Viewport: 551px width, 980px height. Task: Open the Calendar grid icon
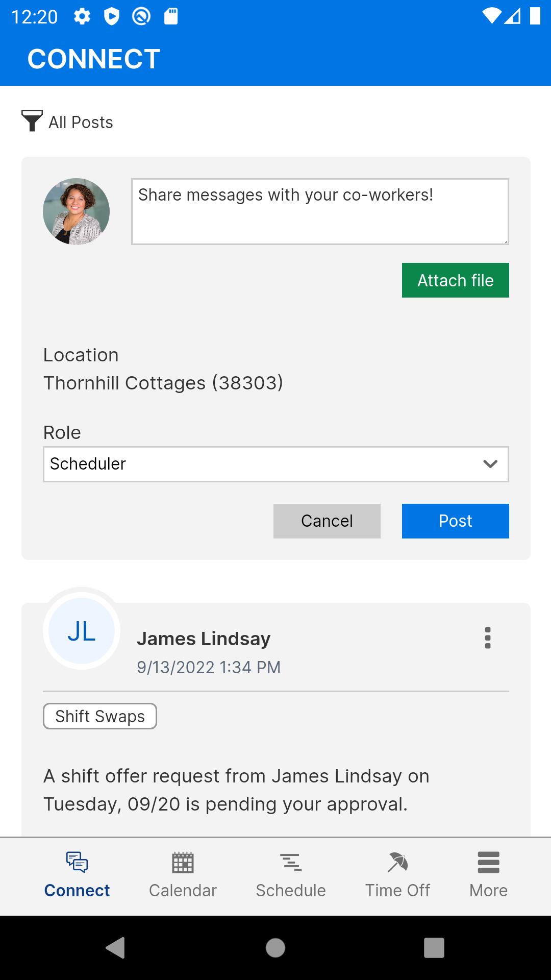tap(183, 862)
